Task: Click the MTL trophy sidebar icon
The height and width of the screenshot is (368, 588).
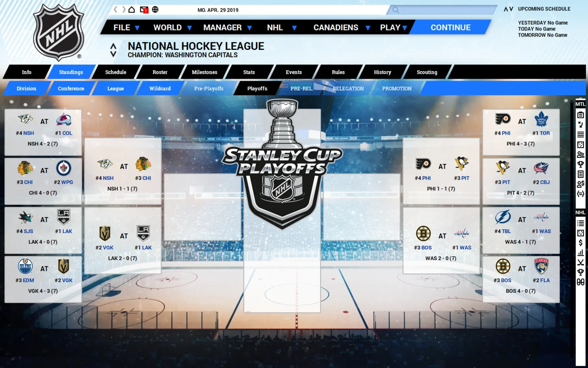Action: pyautogui.click(x=580, y=164)
